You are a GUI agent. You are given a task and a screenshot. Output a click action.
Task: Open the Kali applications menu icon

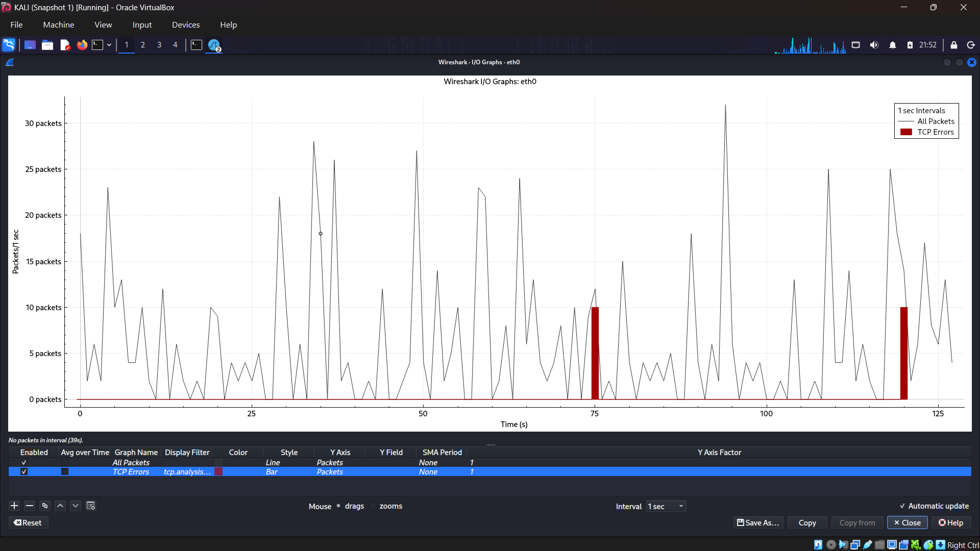pos(9,45)
